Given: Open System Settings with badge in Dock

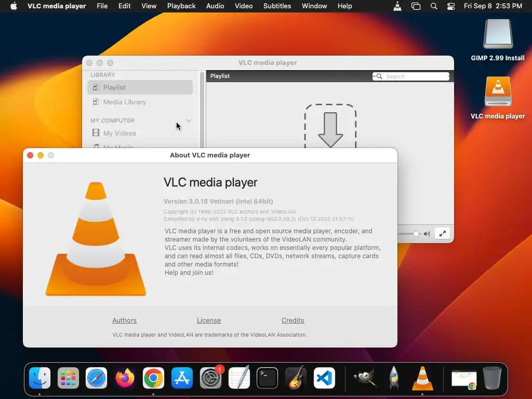Looking at the screenshot, I should point(211,378).
